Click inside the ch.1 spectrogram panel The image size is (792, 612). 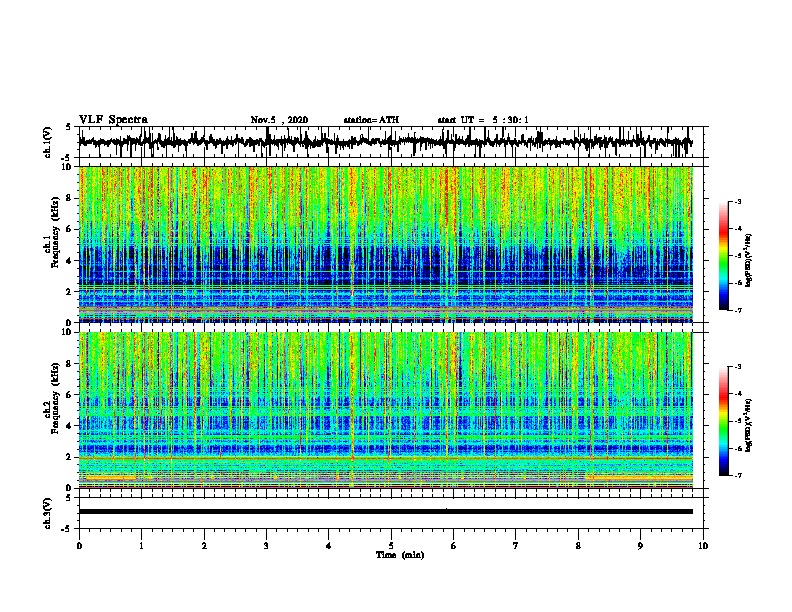coord(386,244)
